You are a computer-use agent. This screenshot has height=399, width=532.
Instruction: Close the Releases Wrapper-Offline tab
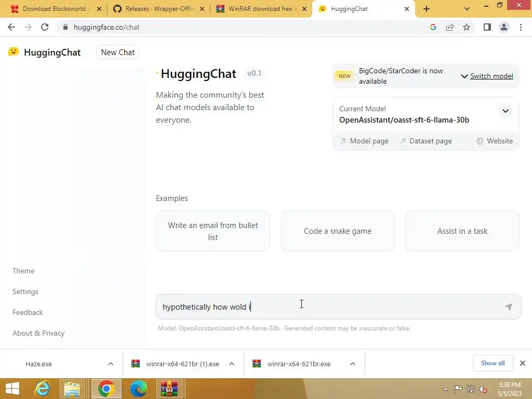pyautogui.click(x=202, y=9)
